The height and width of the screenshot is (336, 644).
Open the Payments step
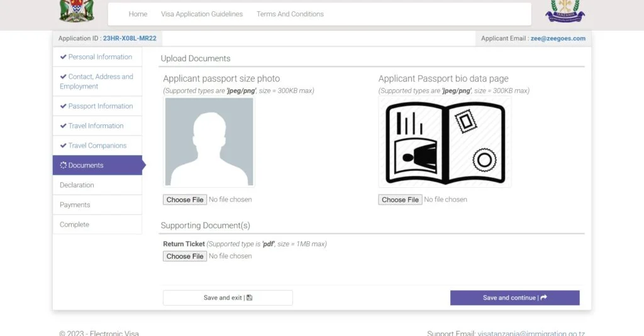tap(75, 205)
